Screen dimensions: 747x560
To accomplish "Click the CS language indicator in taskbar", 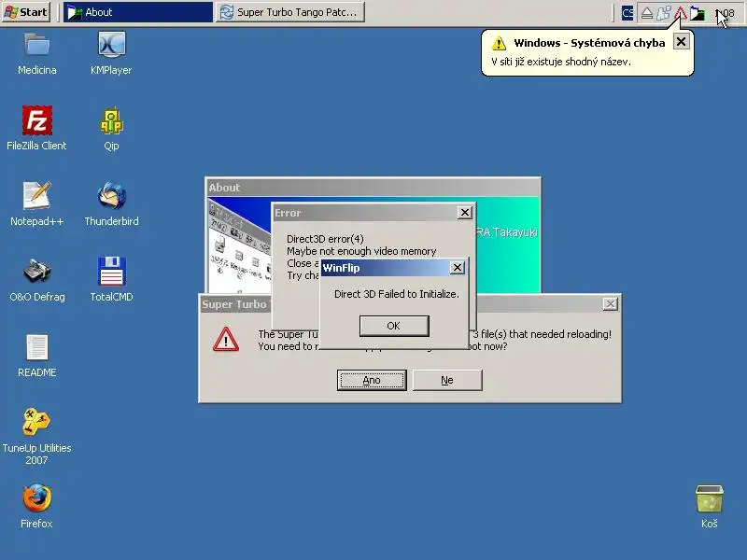I will 627,13.
